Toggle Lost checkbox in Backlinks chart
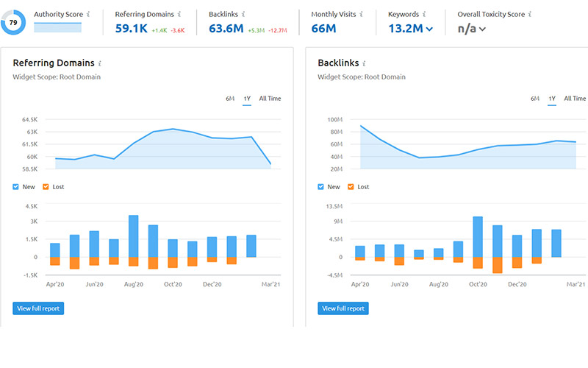 point(351,187)
